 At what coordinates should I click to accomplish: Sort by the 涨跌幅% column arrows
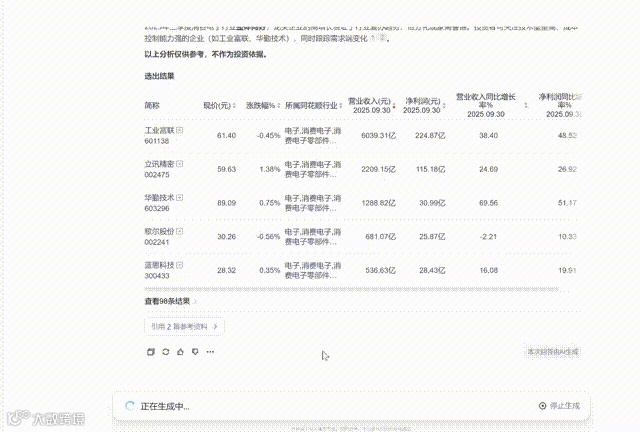279,106
